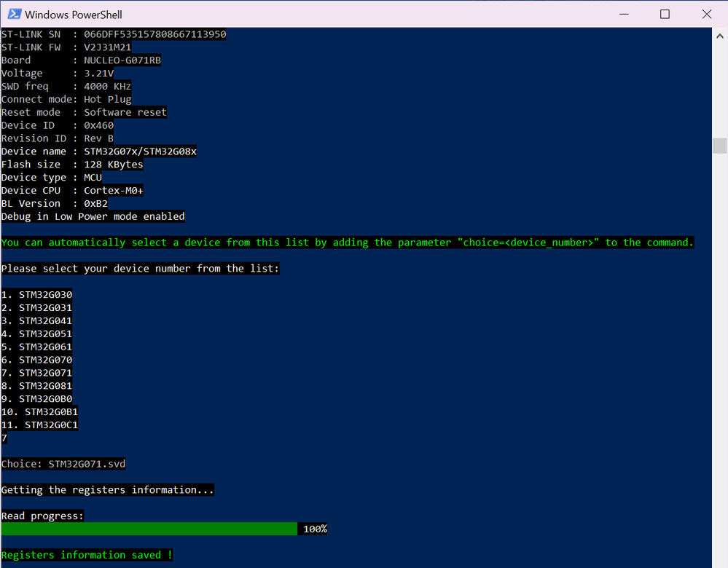The image size is (728, 568).
Task: Click list entry 6. STM32G070
Action: coord(36,359)
